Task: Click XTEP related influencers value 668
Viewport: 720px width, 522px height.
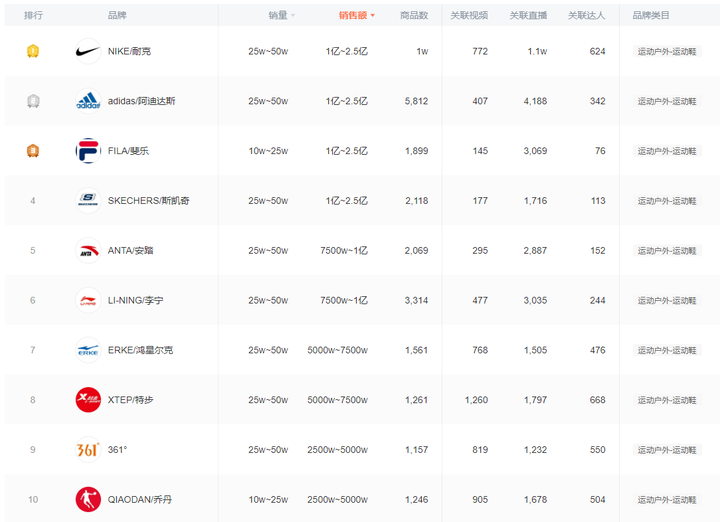Action: 597,400
